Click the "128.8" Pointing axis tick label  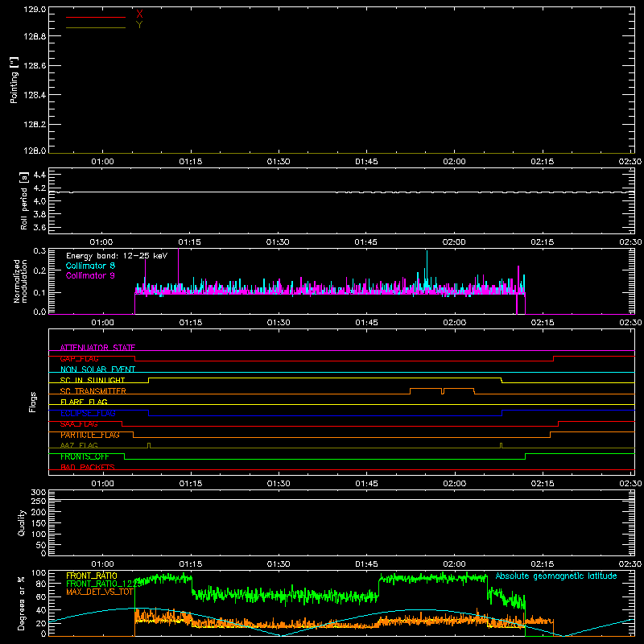[x=35, y=36]
